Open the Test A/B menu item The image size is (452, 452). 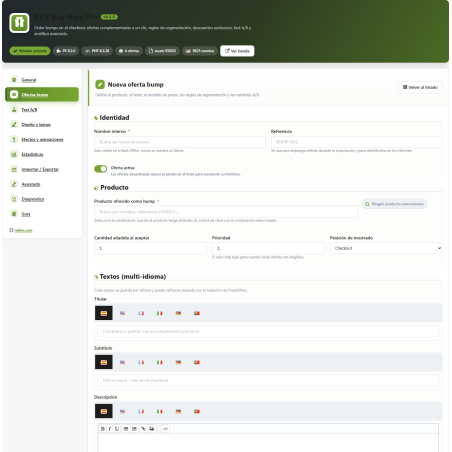[42, 109]
